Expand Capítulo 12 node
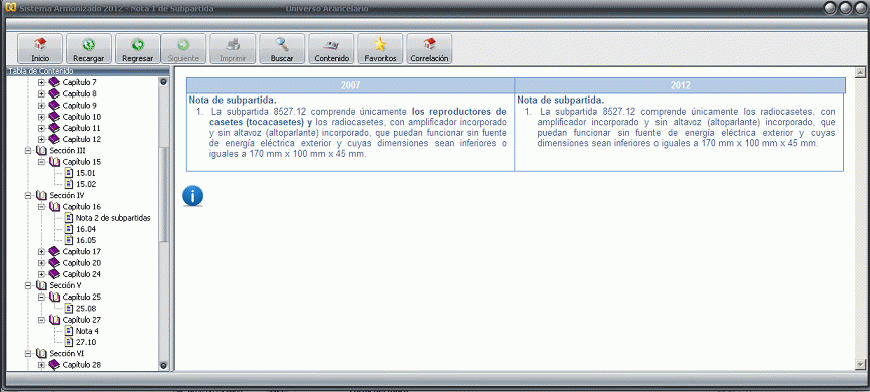The height and width of the screenshot is (392, 870). click(41, 139)
